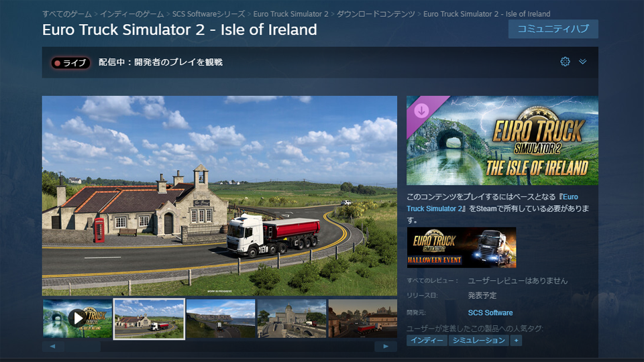Click the plus button to add tags
The image size is (644, 362).
(x=516, y=341)
